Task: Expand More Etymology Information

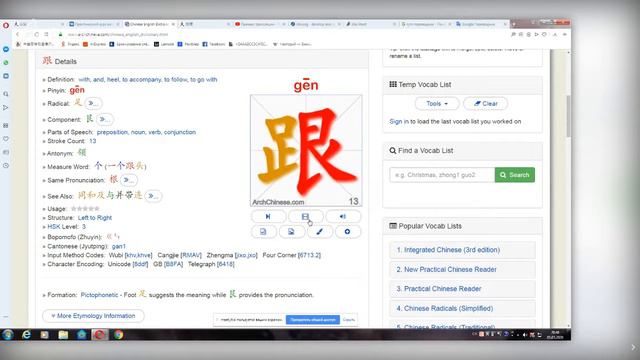Action: click(x=93, y=316)
